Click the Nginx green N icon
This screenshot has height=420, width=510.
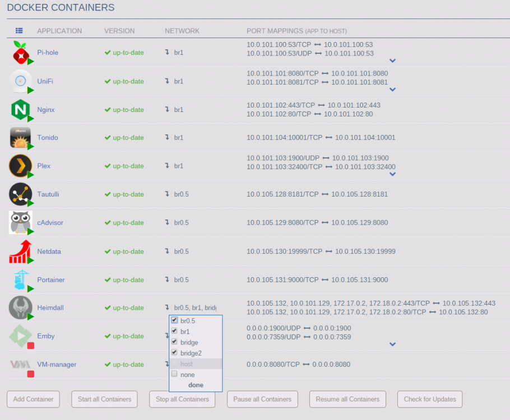(21, 109)
